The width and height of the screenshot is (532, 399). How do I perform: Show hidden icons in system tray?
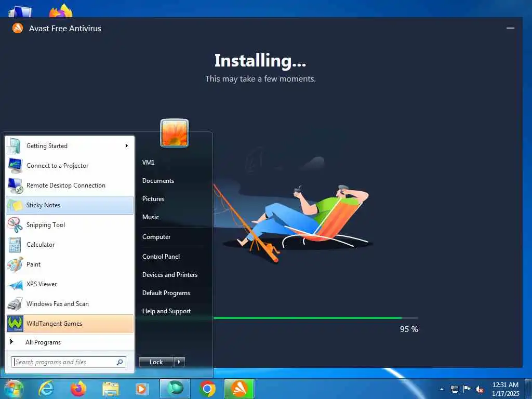click(x=442, y=389)
